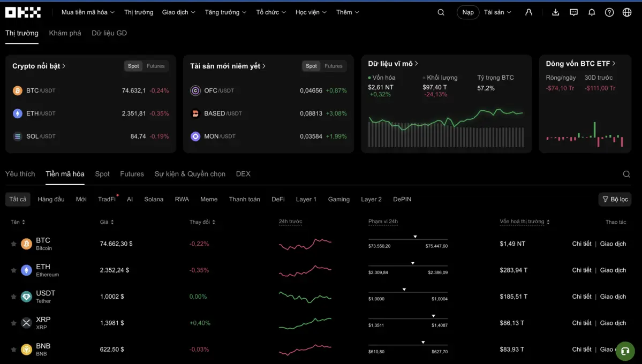Click the download app icon

point(555,12)
